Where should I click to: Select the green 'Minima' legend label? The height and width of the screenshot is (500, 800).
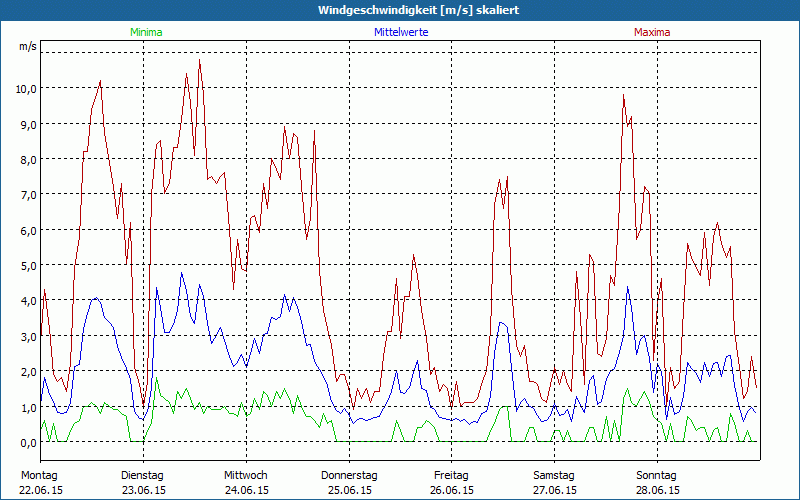(x=146, y=32)
